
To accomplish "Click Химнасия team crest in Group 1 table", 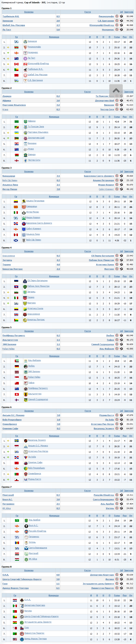I will [25, 42].
